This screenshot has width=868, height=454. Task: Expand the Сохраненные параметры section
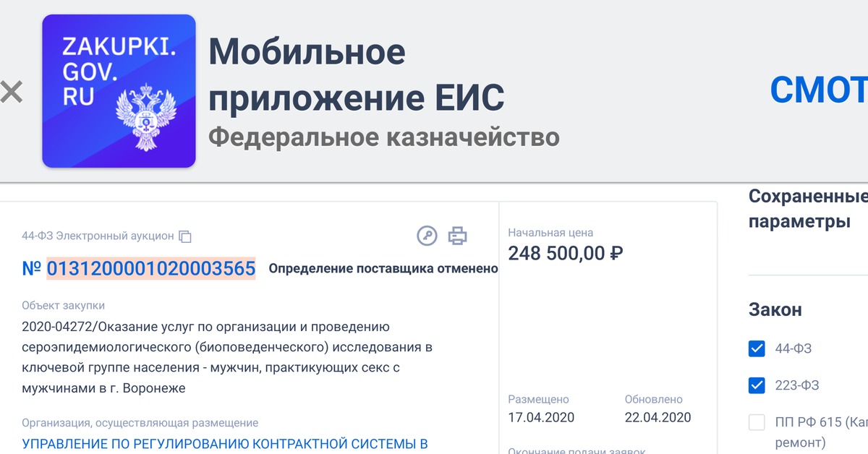click(807, 209)
